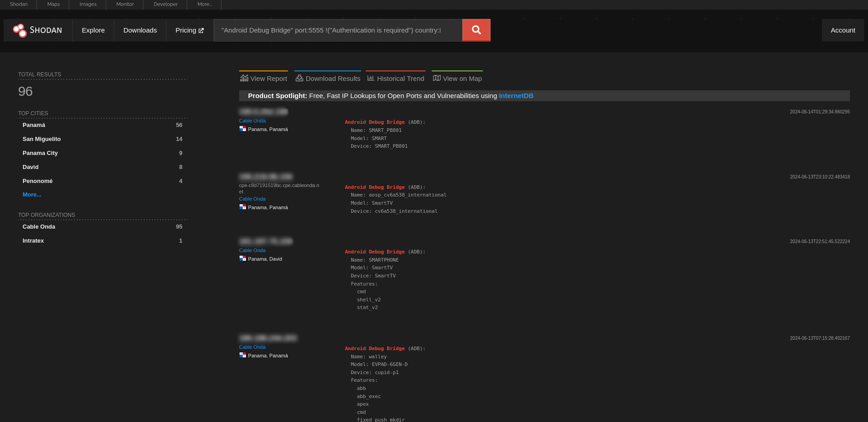868x422 pixels.
Task: Click Panama flag in David result
Action: click(243, 258)
